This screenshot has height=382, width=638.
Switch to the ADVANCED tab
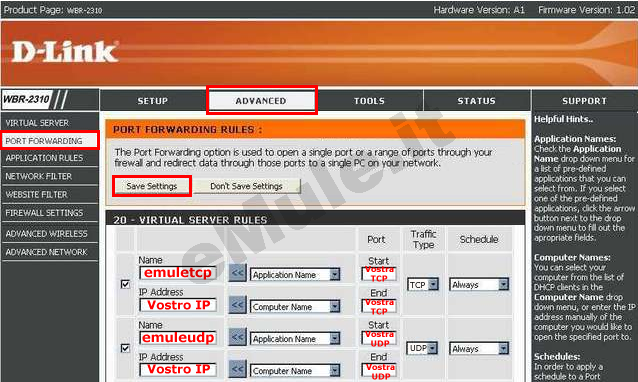[x=261, y=100]
